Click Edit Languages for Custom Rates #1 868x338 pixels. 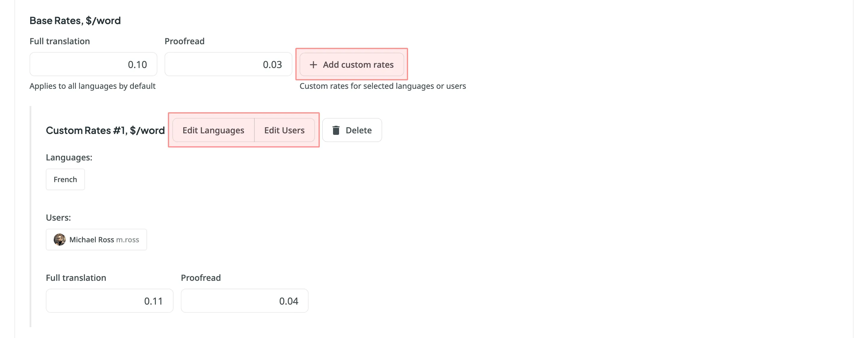point(213,129)
